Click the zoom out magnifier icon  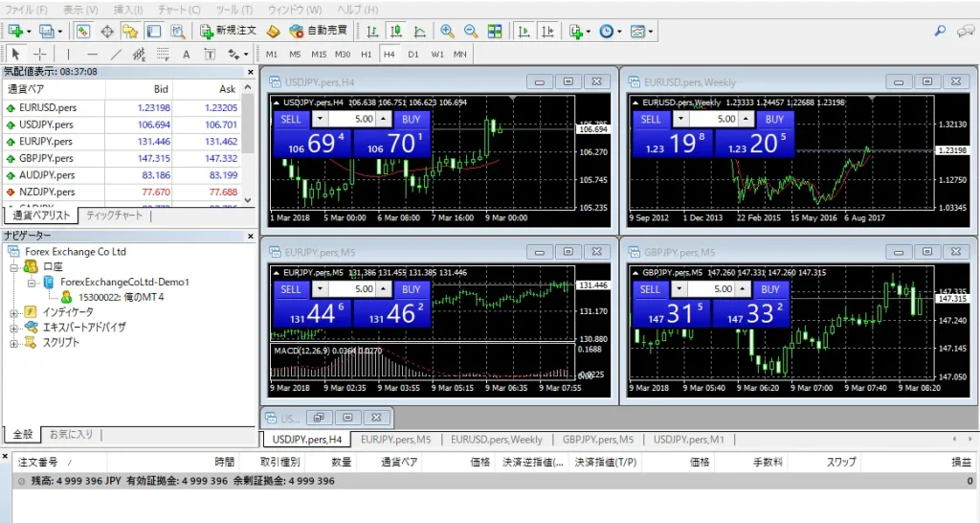pyautogui.click(x=470, y=31)
